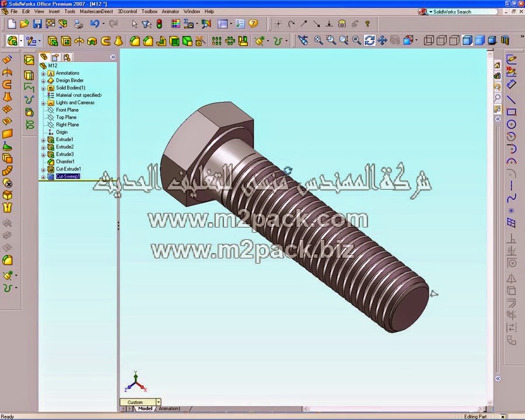Open the Undo history dropdown arrow
The image size is (525, 420).
coord(103,24)
